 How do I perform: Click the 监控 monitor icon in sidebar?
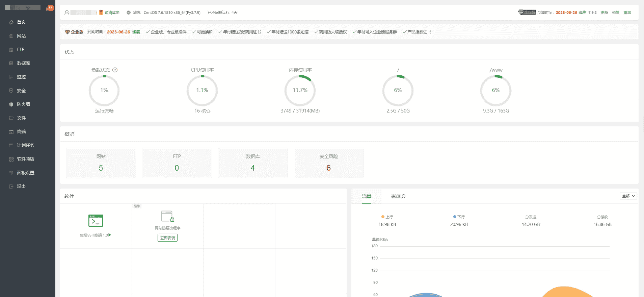(11, 77)
